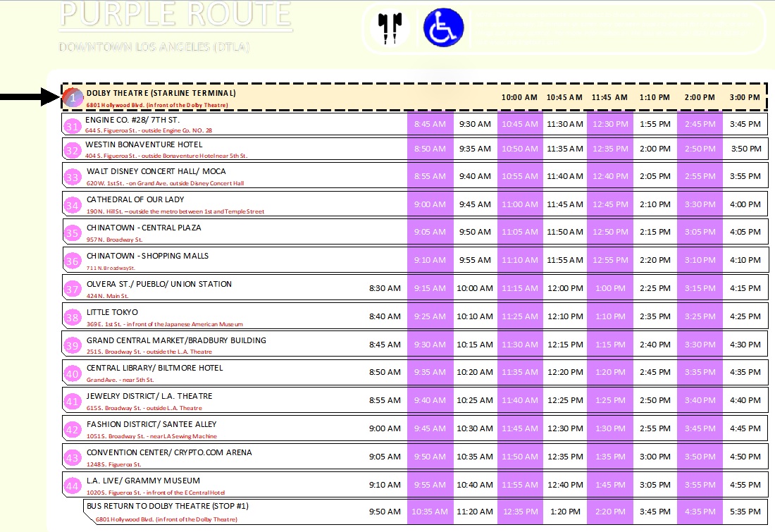Viewport: 775px width, 532px height.
Task: Click stop number 1 circle badge
Action: click(73, 98)
